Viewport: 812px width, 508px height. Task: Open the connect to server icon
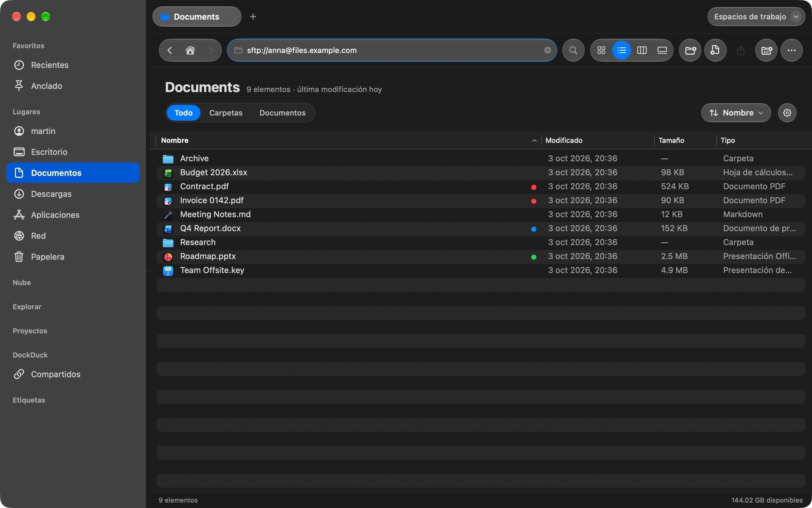pos(766,50)
